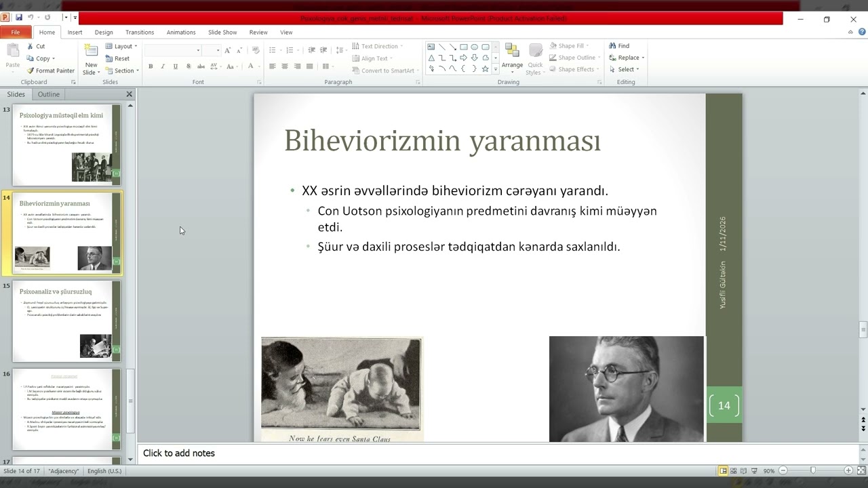Toggle bold formatting
This screenshot has height=488, width=868.
tap(151, 66)
